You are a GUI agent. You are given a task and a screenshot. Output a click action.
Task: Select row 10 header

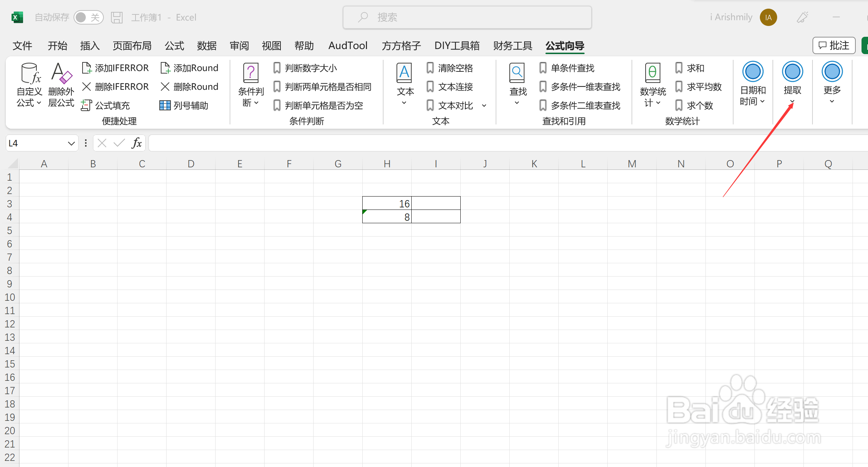click(x=10, y=297)
